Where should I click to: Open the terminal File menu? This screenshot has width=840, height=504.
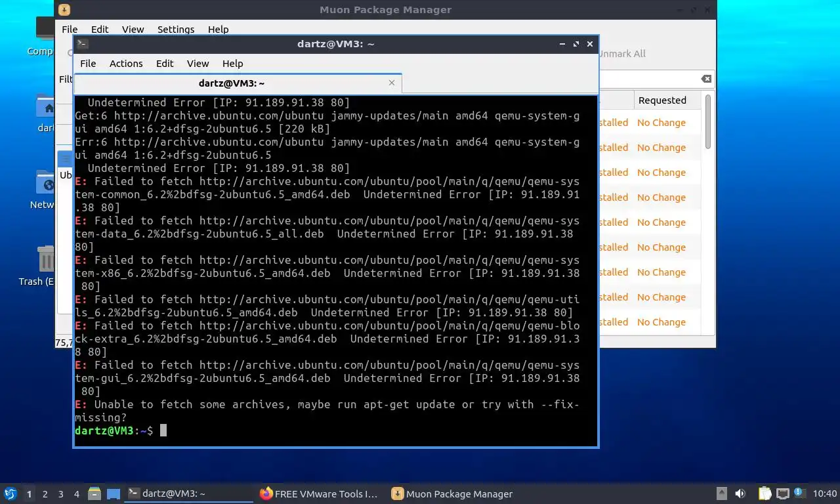pos(88,64)
